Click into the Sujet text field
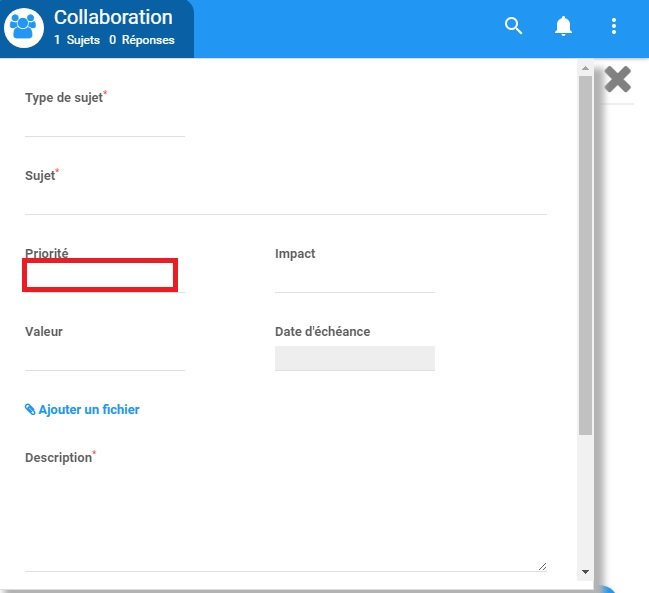This screenshot has height=593, width=649. (x=285, y=201)
